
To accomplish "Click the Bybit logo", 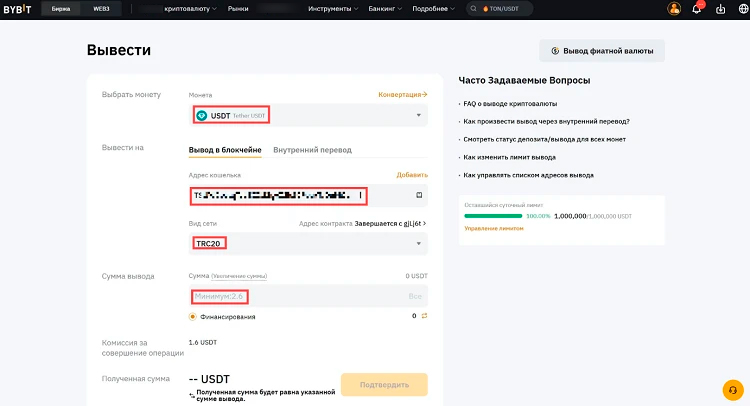I will pos(17,9).
